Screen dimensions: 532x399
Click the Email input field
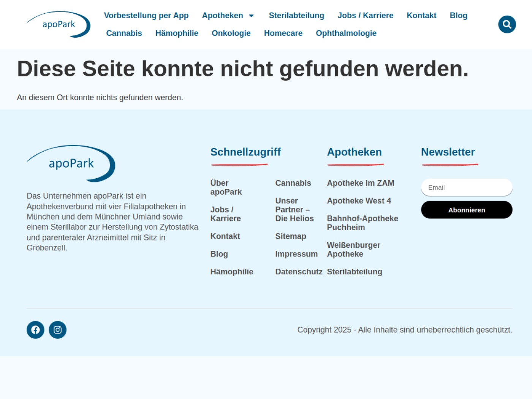pos(467,187)
